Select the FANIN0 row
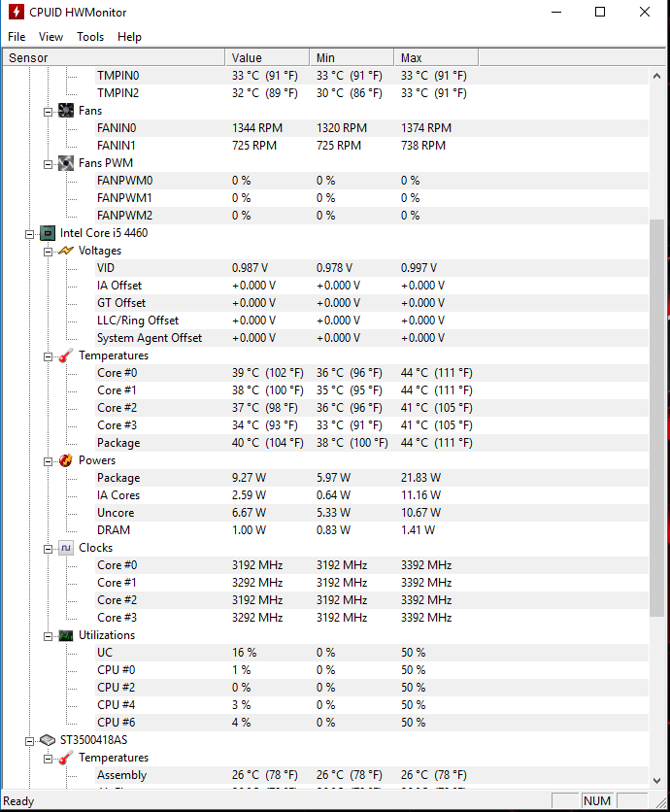The width and height of the screenshot is (670, 812). pos(372,128)
